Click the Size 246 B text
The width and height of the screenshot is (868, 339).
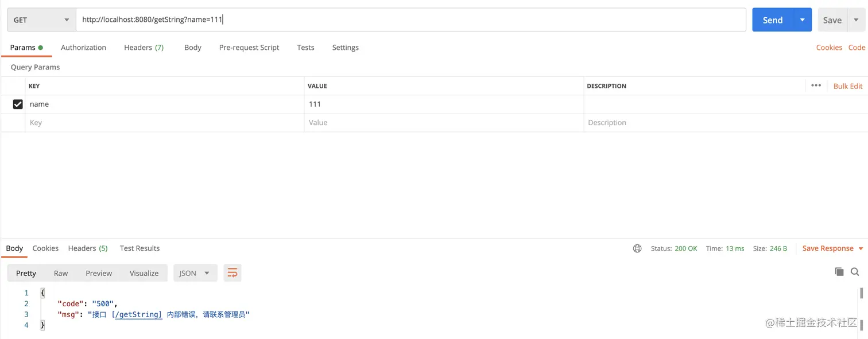pos(770,248)
